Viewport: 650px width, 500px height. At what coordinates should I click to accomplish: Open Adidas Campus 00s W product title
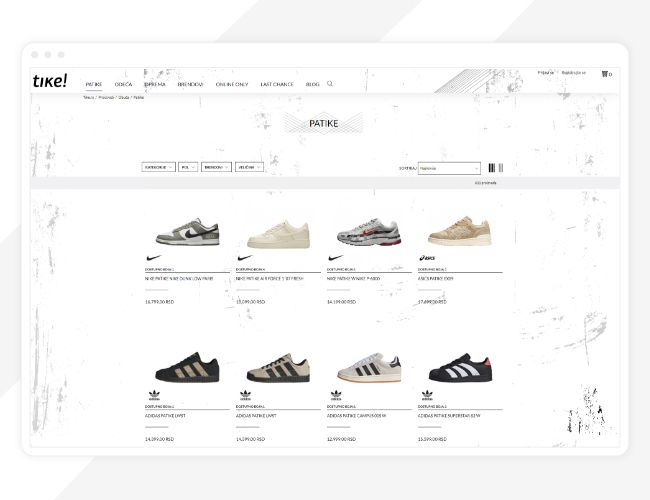pyautogui.click(x=357, y=415)
